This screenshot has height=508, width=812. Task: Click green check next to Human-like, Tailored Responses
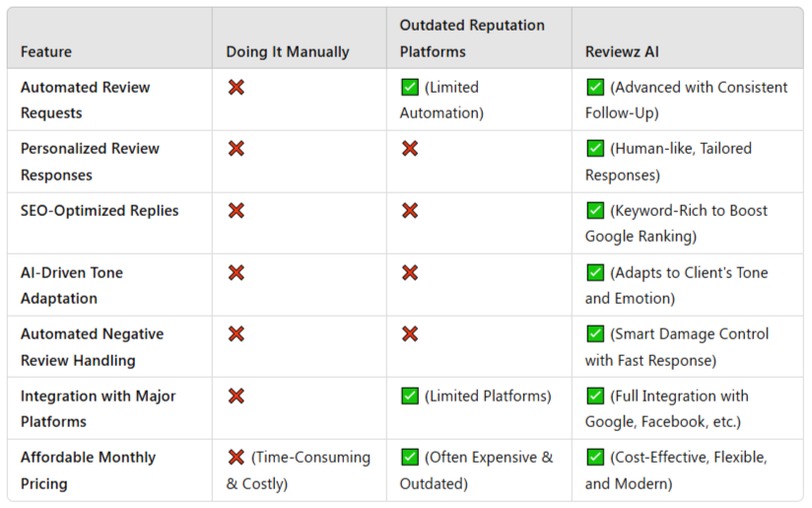[595, 149]
